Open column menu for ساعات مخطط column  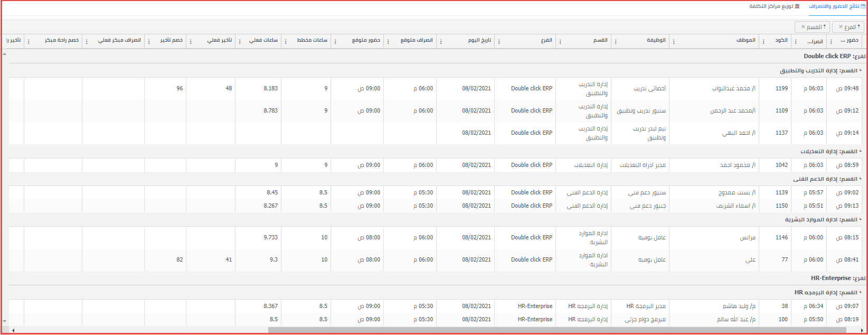pos(286,41)
